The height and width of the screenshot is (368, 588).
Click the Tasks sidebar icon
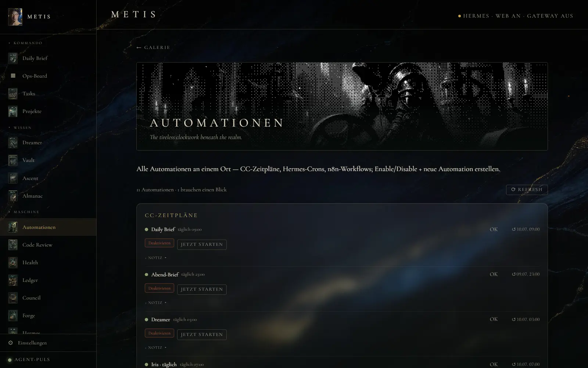point(13,93)
